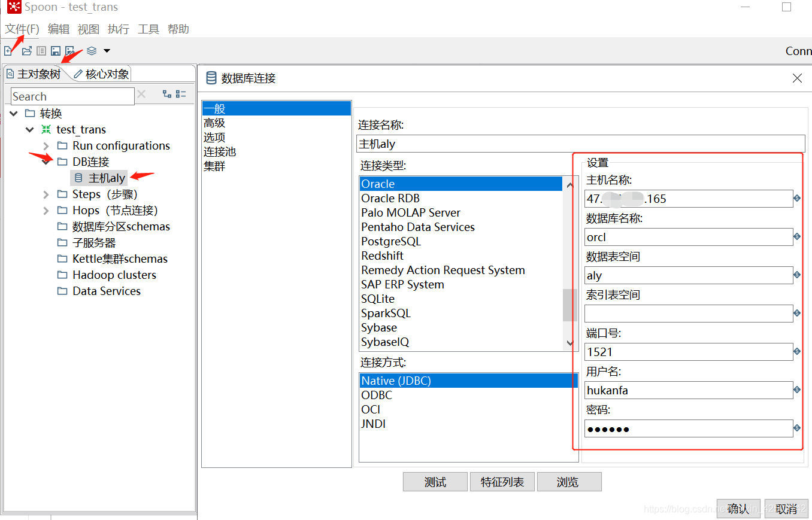This screenshot has width=812, height=520.
Task: Select the 一般 settings category
Action: 277,108
